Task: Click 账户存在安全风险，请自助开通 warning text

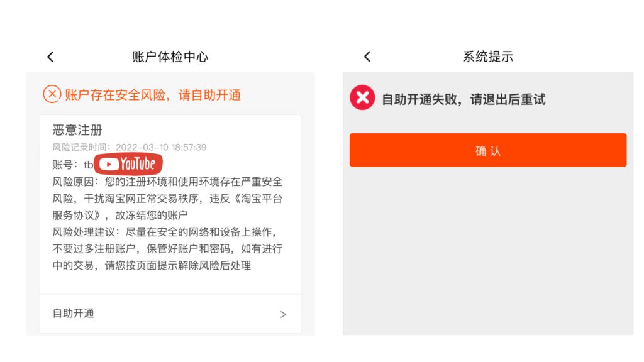Action: click(x=153, y=95)
